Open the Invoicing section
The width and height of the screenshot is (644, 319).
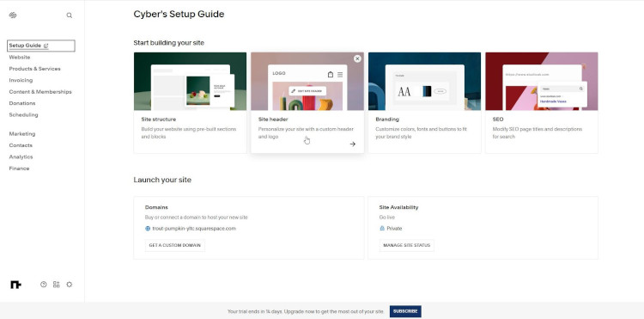click(21, 80)
